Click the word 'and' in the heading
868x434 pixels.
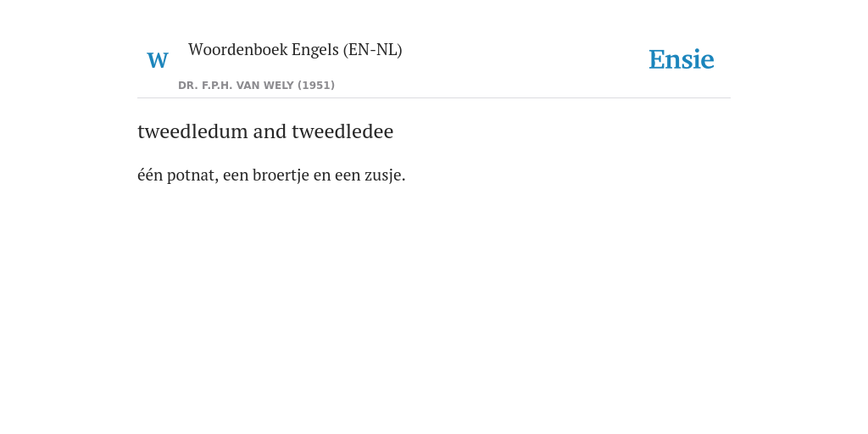270,131
